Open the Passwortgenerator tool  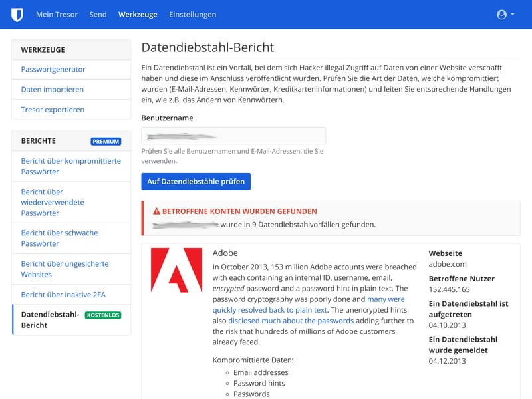tap(53, 70)
